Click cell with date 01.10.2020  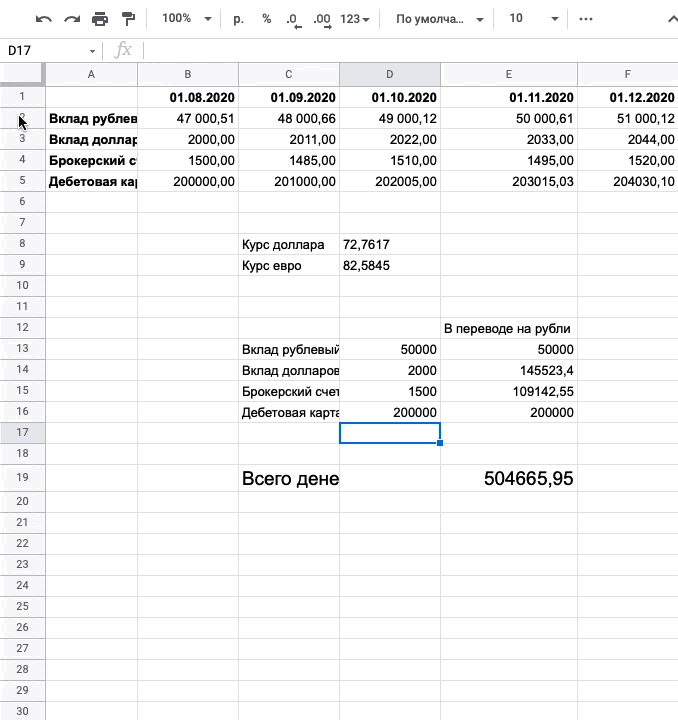click(390, 97)
